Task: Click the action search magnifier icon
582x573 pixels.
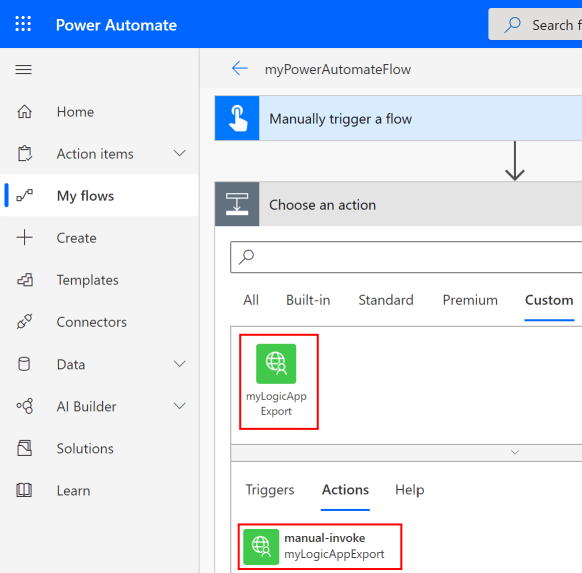Action: (246, 257)
